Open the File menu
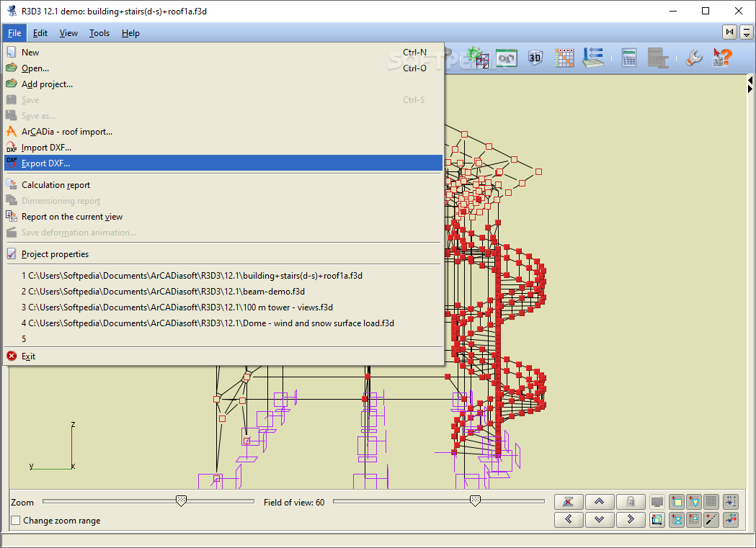 tap(14, 32)
